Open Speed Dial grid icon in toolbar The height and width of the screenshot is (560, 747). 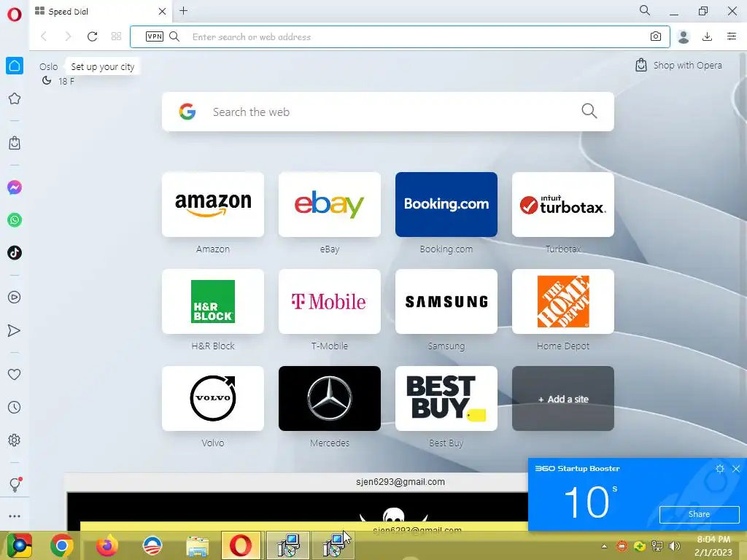point(116,36)
